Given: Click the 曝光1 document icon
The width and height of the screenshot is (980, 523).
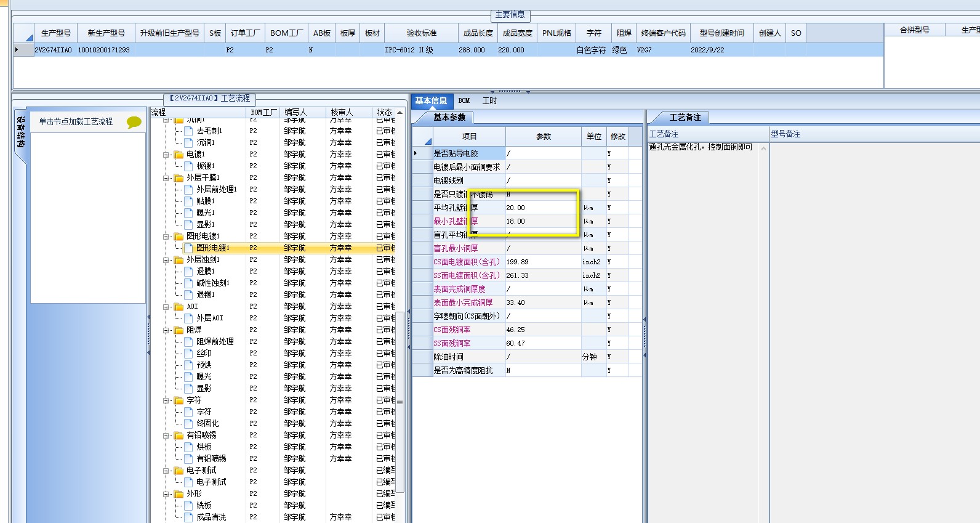Looking at the screenshot, I should [x=188, y=213].
